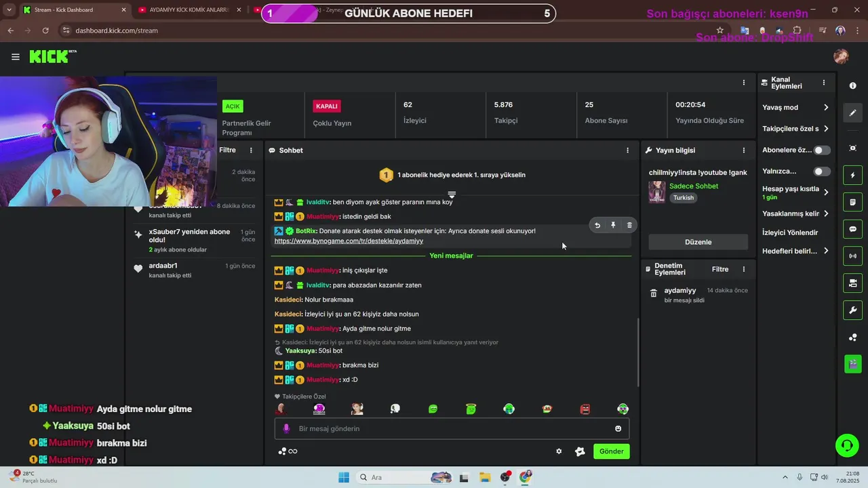
Task: Insert the purple monster emote
Action: point(319,409)
